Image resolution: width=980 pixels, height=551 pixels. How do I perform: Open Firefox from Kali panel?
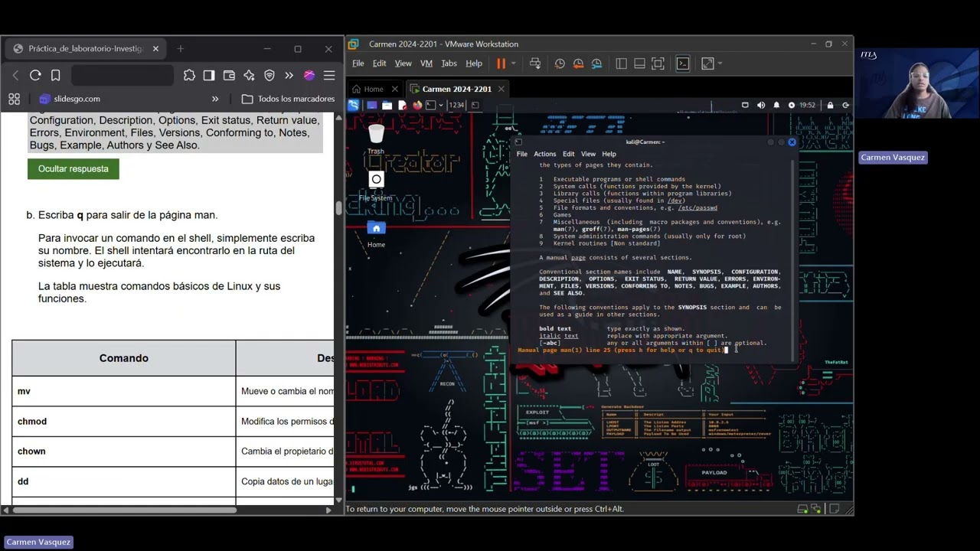[416, 105]
